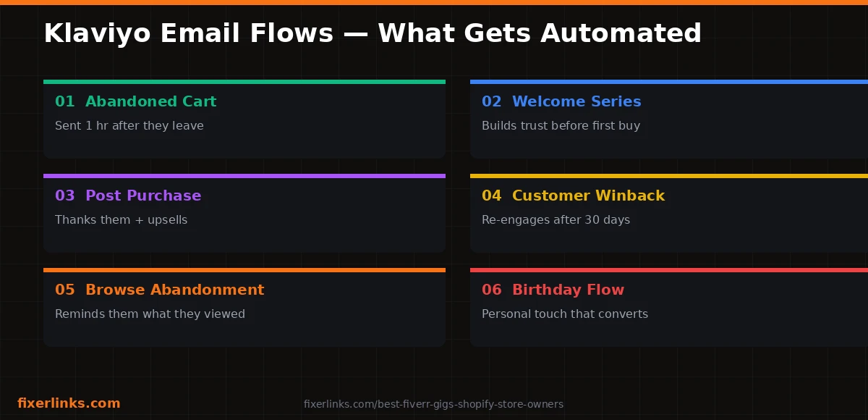
Task: Click the green bar above Abandoned Cart
Action: (244, 82)
